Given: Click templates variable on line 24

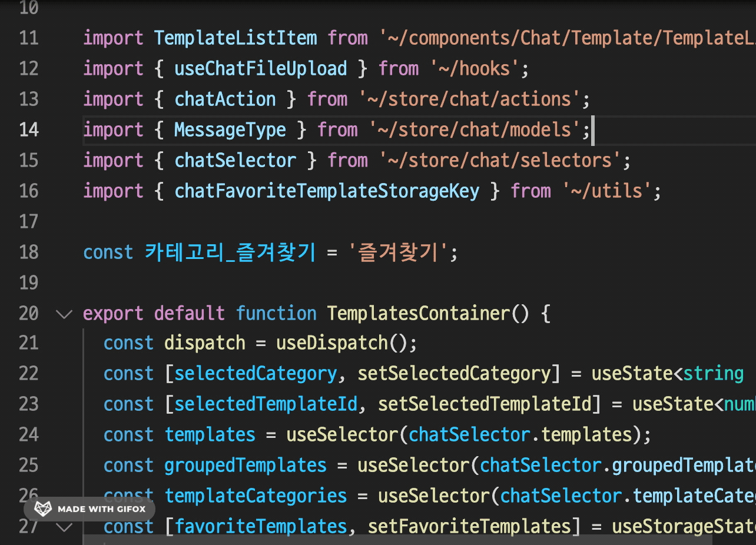Looking at the screenshot, I should tap(210, 435).
